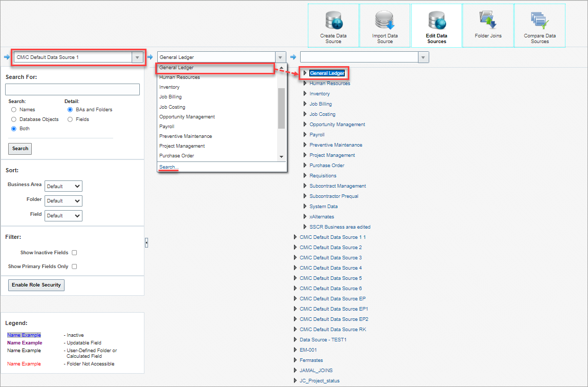
Task: Enable the Show Primary Fields Only checkbox
Action: tap(74, 267)
